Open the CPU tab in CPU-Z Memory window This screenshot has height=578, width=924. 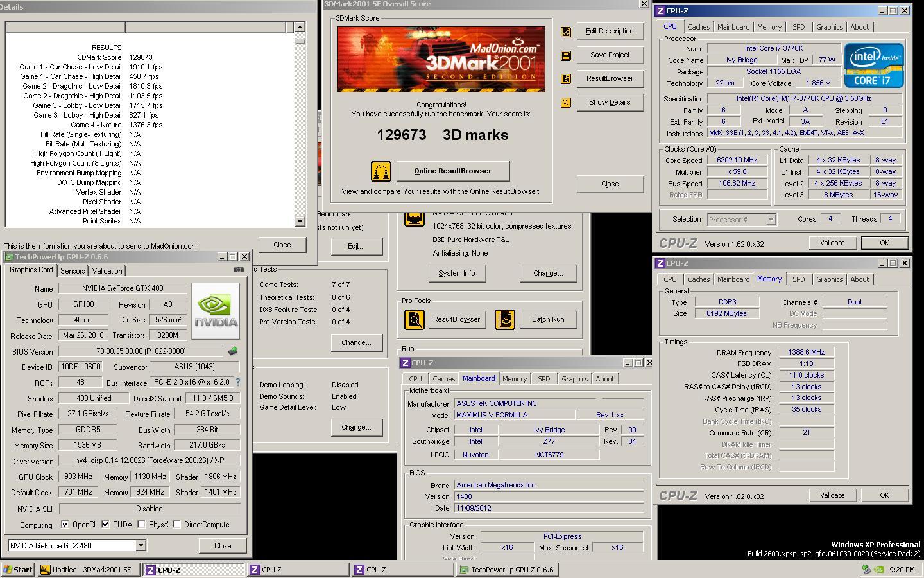pyautogui.click(x=670, y=279)
